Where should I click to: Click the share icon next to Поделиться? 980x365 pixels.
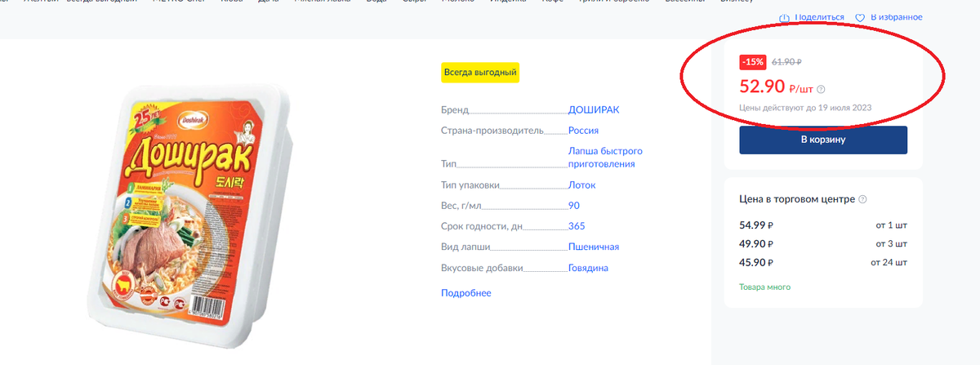click(x=784, y=17)
